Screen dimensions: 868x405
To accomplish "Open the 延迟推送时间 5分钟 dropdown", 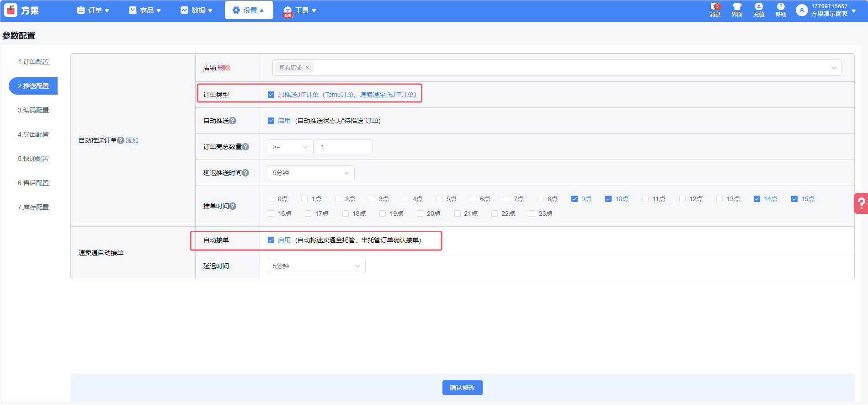I will [x=311, y=173].
